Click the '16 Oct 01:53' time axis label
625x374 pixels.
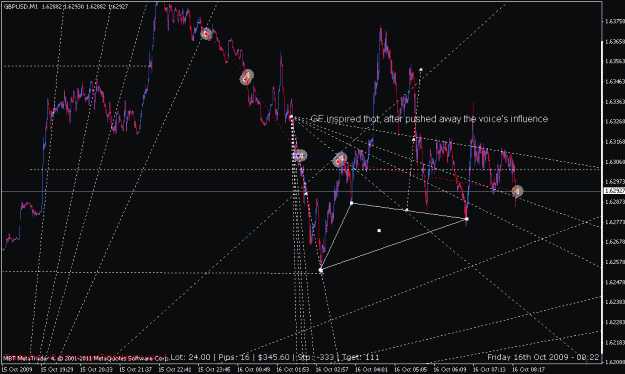(293, 370)
